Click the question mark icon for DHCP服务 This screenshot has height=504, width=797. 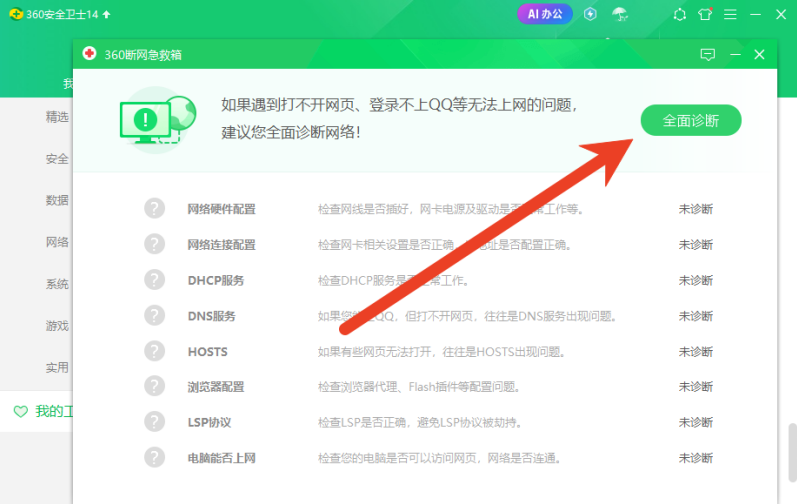pos(155,280)
